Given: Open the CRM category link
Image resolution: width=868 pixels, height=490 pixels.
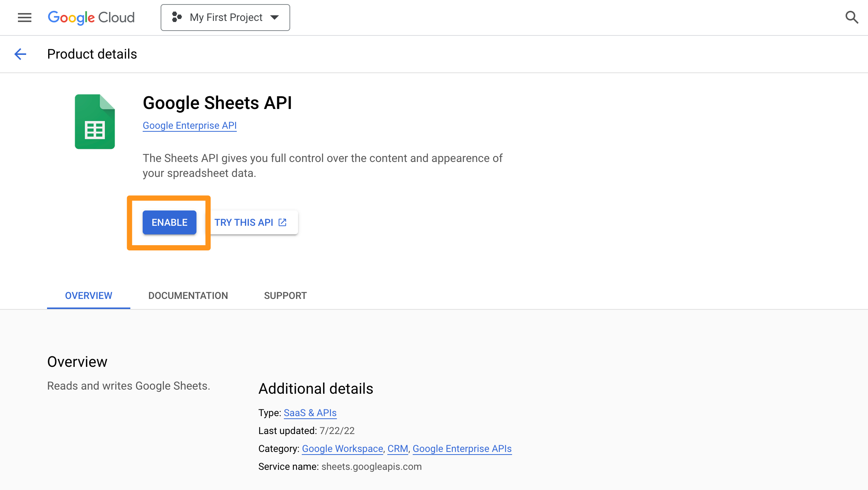Looking at the screenshot, I should pyautogui.click(x=398, y=449).
